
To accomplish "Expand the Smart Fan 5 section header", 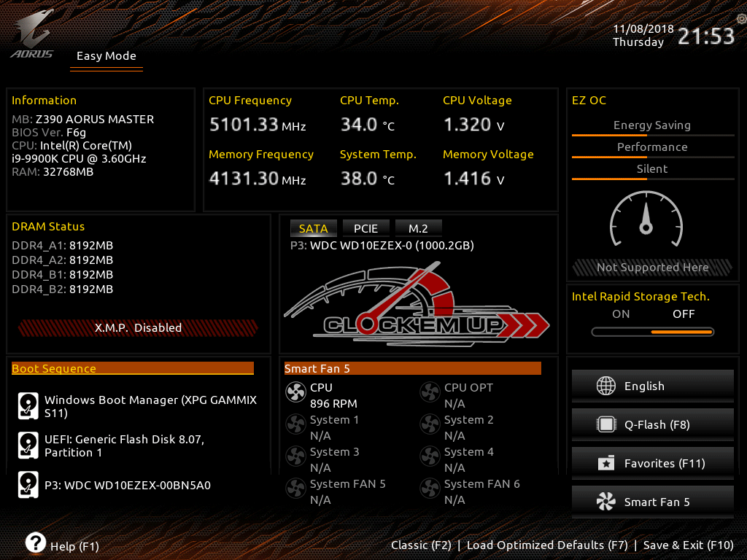I will click(x=412, y=369).
